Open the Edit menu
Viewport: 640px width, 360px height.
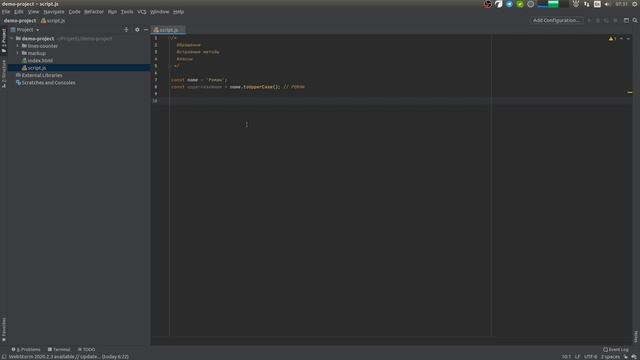[19, 12]
